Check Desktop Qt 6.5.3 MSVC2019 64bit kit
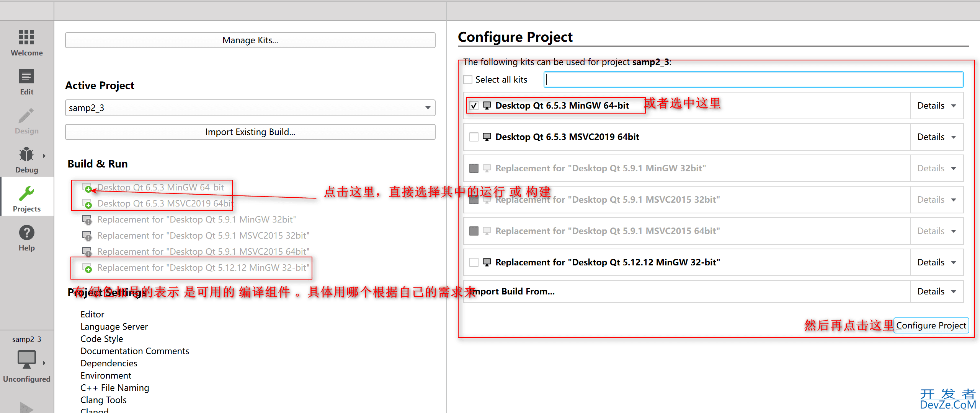The height and width of the screenshot is (413, 980). [474, 137]
